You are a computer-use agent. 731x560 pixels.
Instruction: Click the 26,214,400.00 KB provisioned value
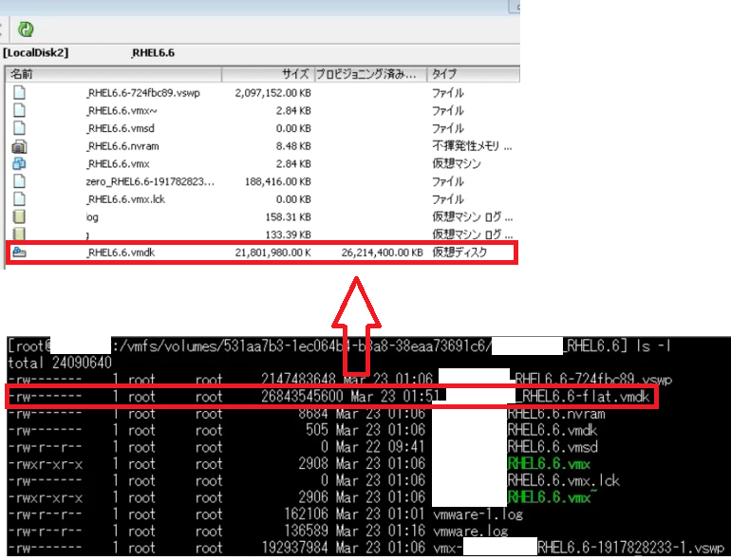pyautogui.click(x=382, y=252)
